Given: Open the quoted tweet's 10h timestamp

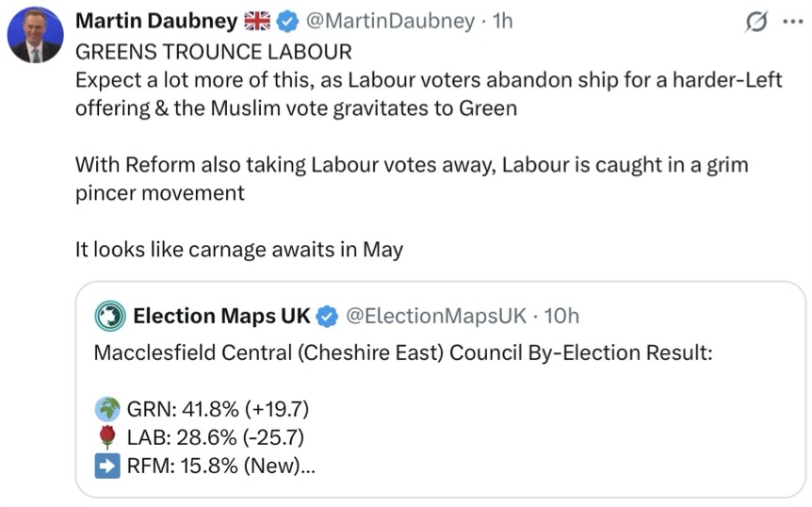Looking at the screenshot, I should click(561, 316).
